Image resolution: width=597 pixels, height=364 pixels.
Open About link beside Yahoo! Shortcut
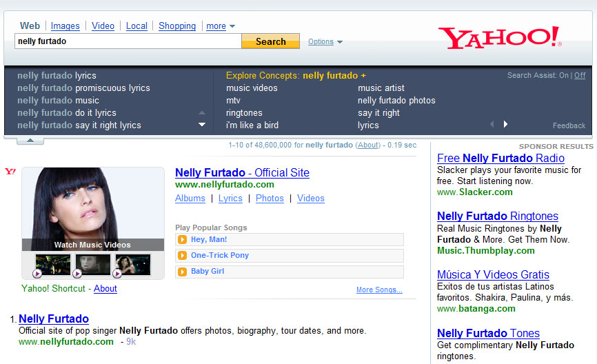coord(105,289)
